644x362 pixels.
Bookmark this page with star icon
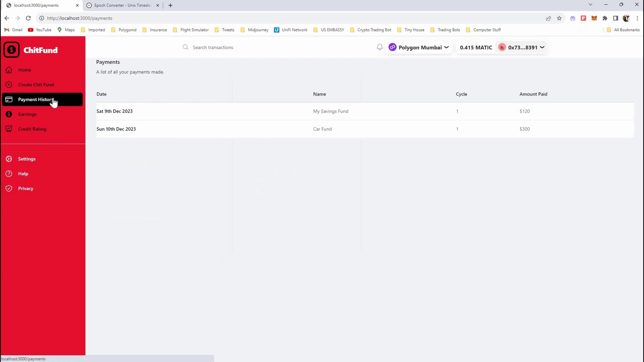559,18
